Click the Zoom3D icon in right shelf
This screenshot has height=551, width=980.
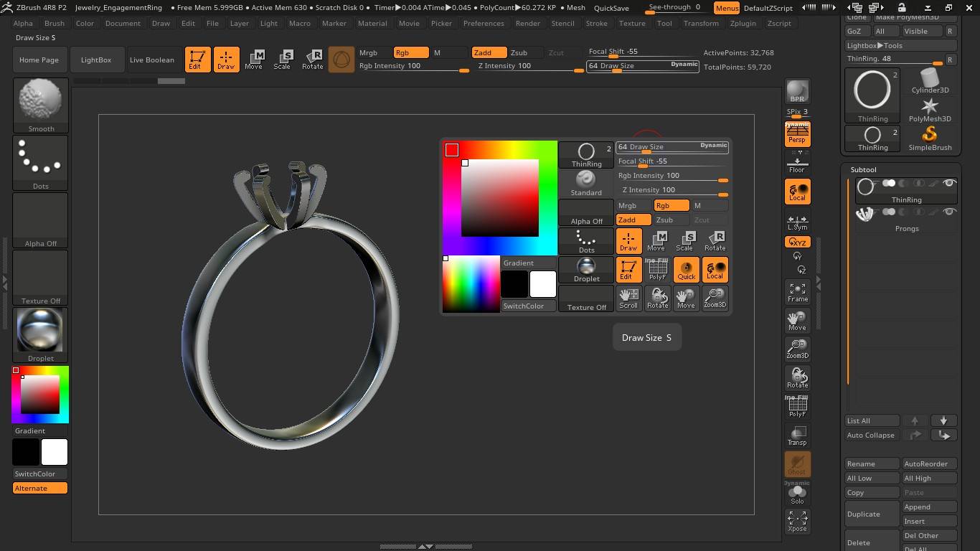pos(797,349)
